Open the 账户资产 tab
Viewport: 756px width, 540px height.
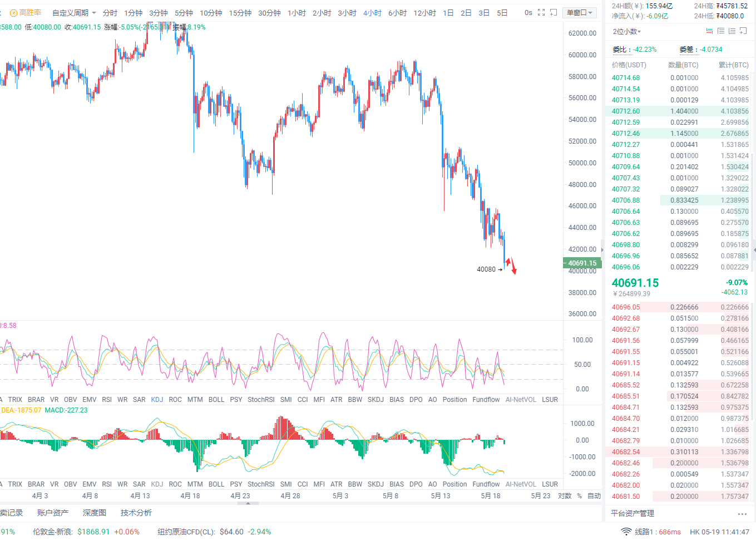pyautogui.click(x=53, y=513)
